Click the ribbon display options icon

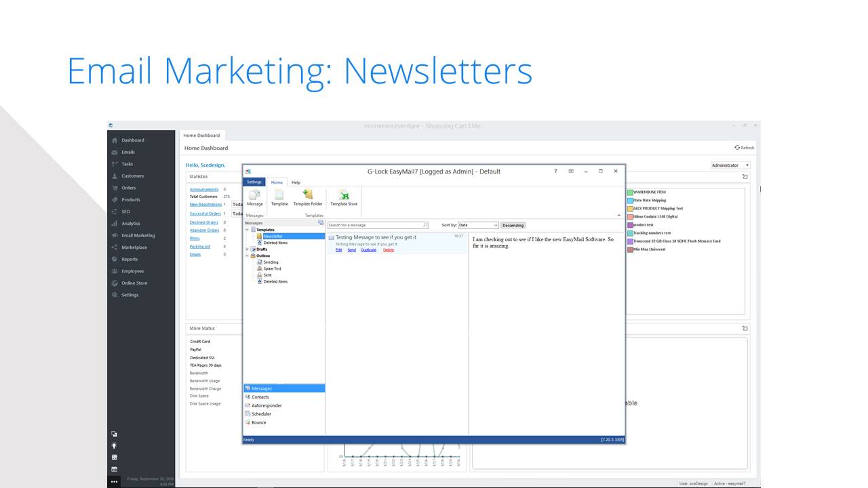coord(571,171)
